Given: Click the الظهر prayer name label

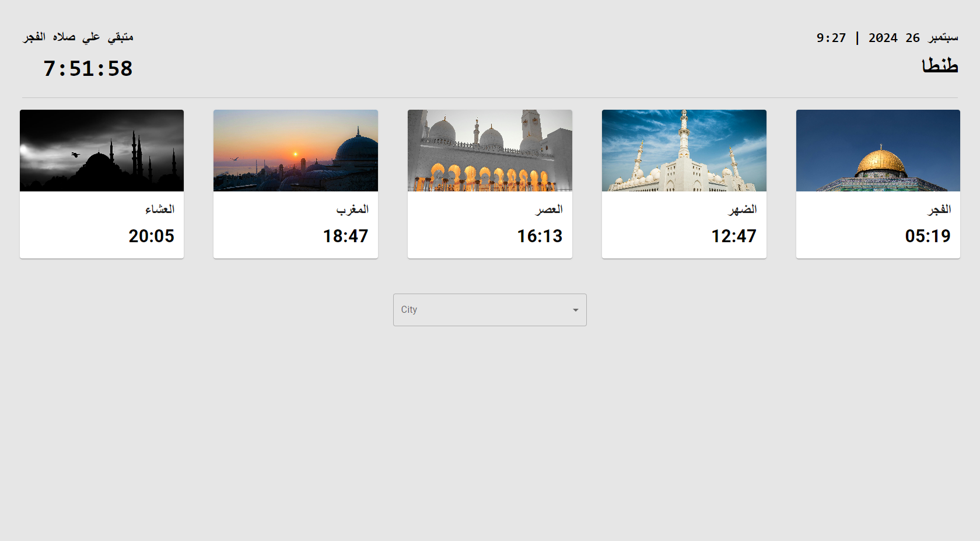Looking at the screenshot, I should point(743,210).
